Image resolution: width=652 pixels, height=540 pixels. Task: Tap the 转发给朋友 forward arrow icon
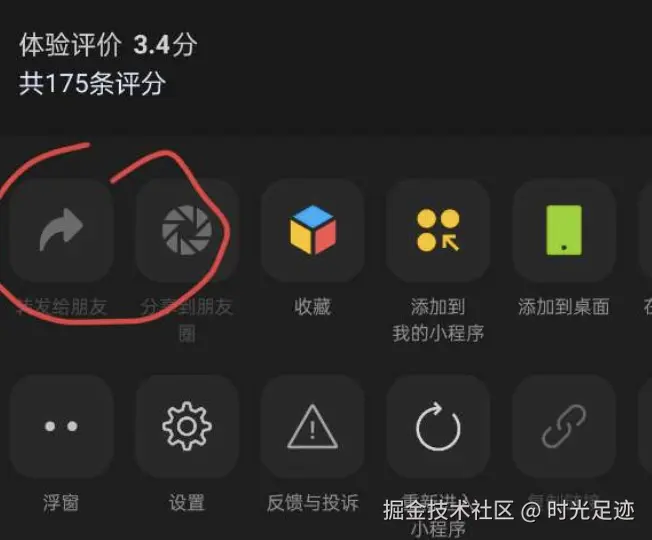[x=62, y=231]
